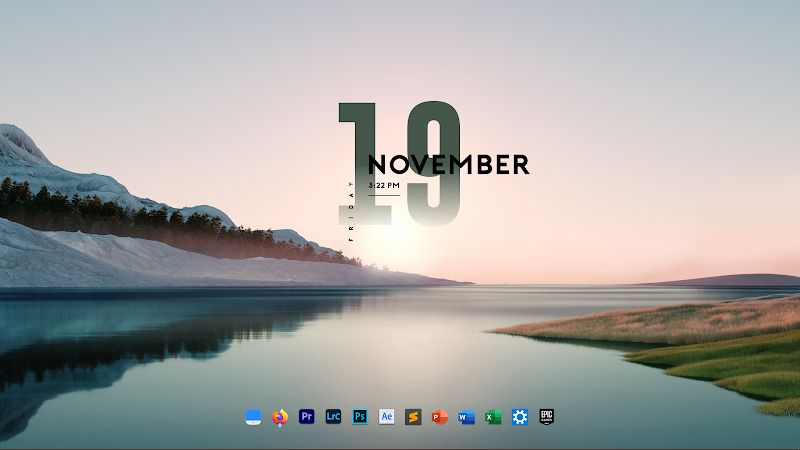The height and width of the screenshot is (450, 800).
Task: Open Adobe Premiere Pro
Action: click(x=307, y=416)
